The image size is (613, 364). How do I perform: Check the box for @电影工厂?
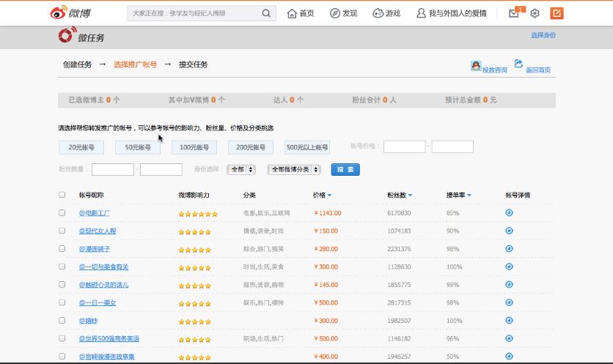(62, 212)
